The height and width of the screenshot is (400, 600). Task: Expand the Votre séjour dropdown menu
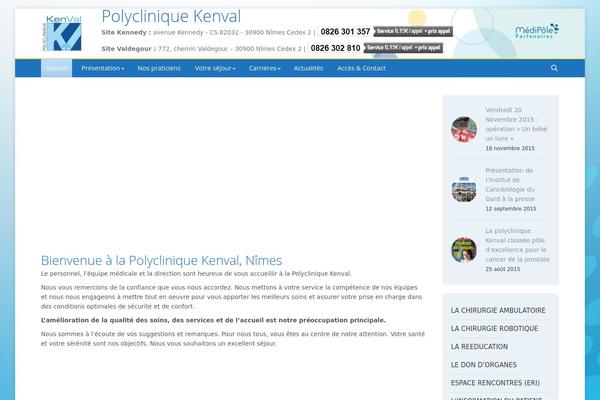tap(215, 68)
